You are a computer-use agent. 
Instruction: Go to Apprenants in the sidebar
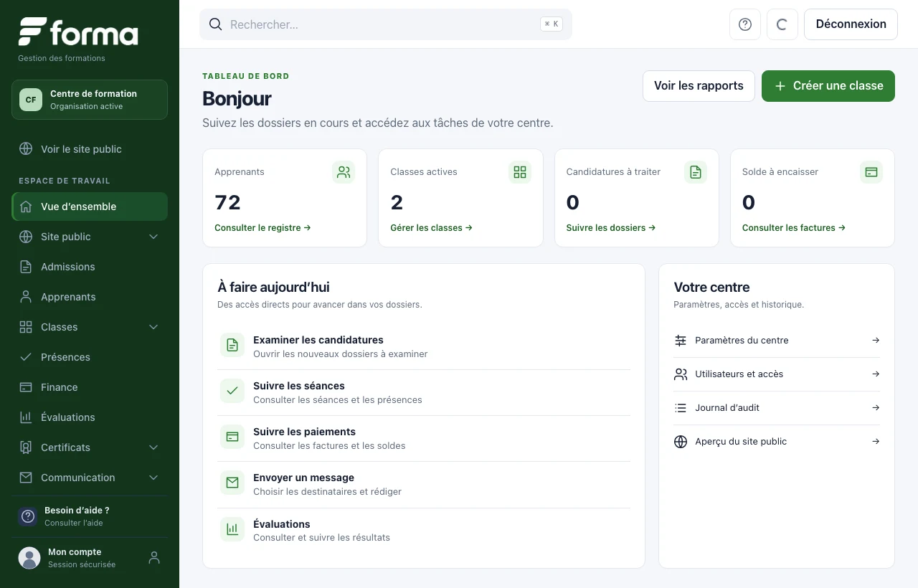pyautogui.click(x=90, y=297)
